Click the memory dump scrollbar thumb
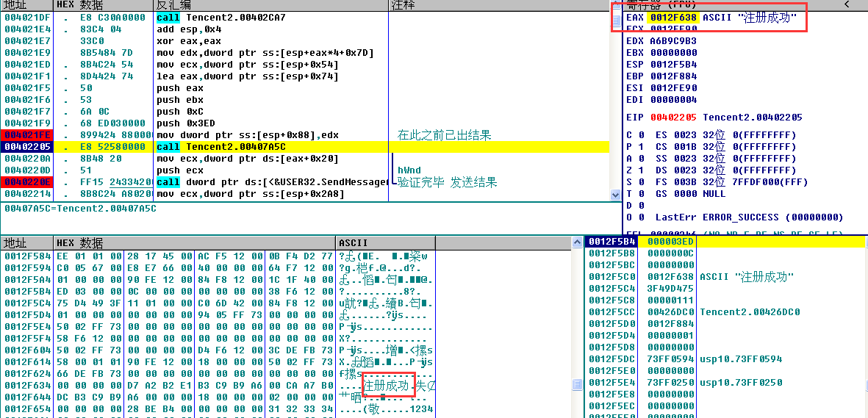Viewport: 868px width, 418px height. click(x=577, y=384)
